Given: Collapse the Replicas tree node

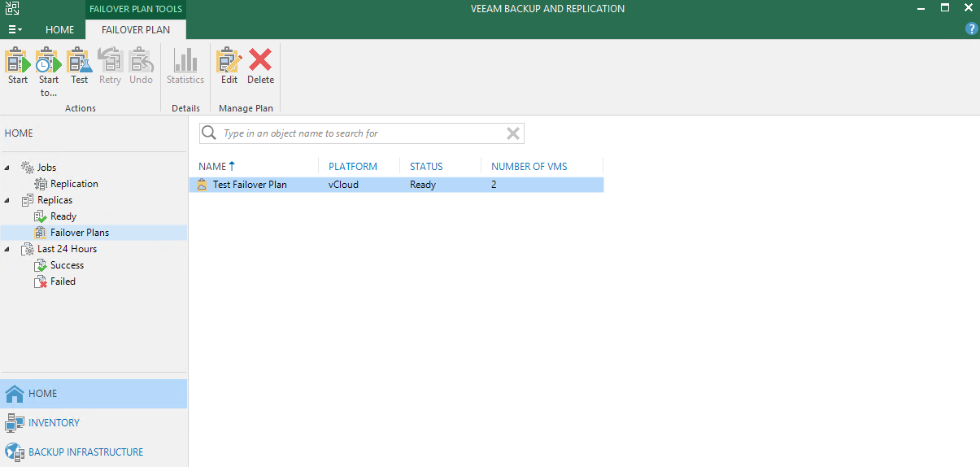Looking at the screenshot, I should click(x=8, y=200).
